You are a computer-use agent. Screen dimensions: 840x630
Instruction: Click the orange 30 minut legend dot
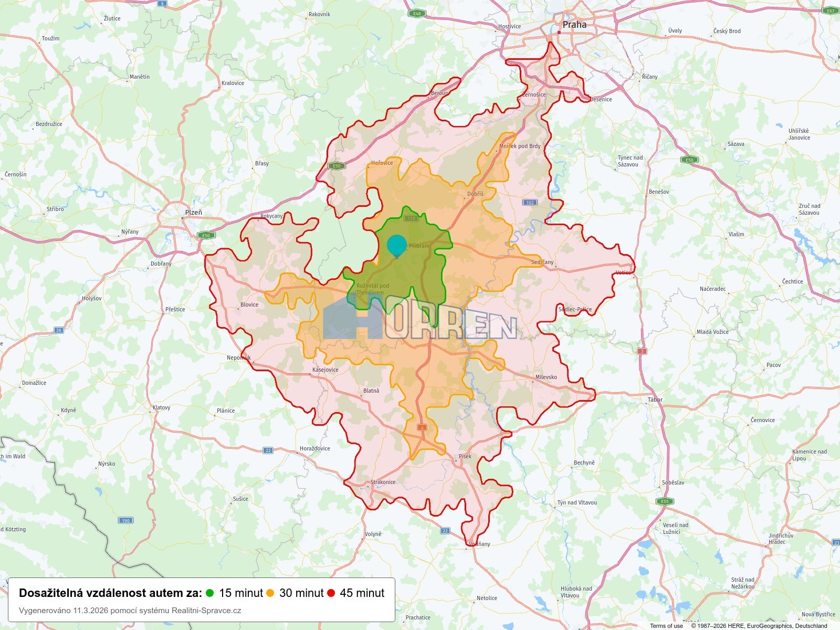[270, 593]
